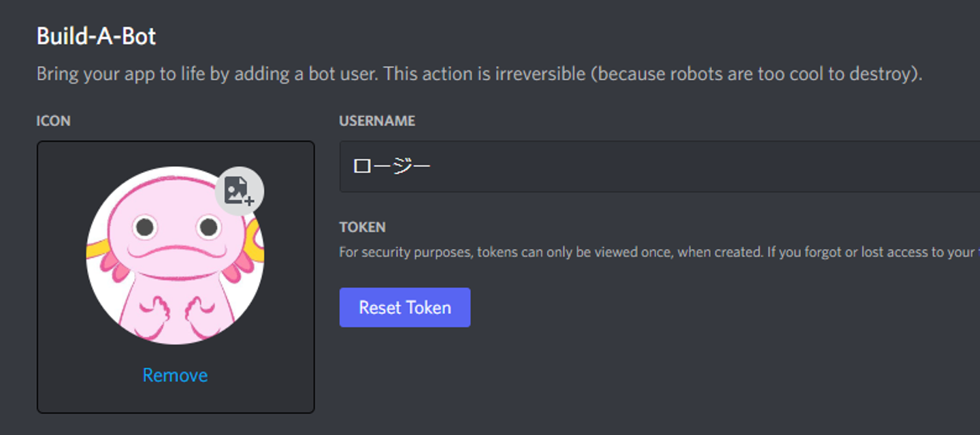Click the axolotl's right eye
The width and height of the screenshot is (980, 435).
click(x=208, y=227)
